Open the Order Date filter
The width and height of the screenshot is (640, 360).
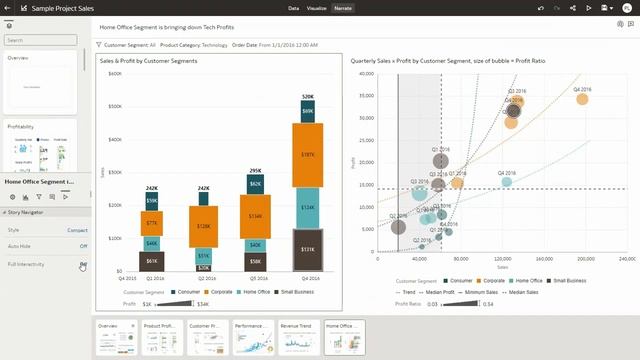pos(275,45)
